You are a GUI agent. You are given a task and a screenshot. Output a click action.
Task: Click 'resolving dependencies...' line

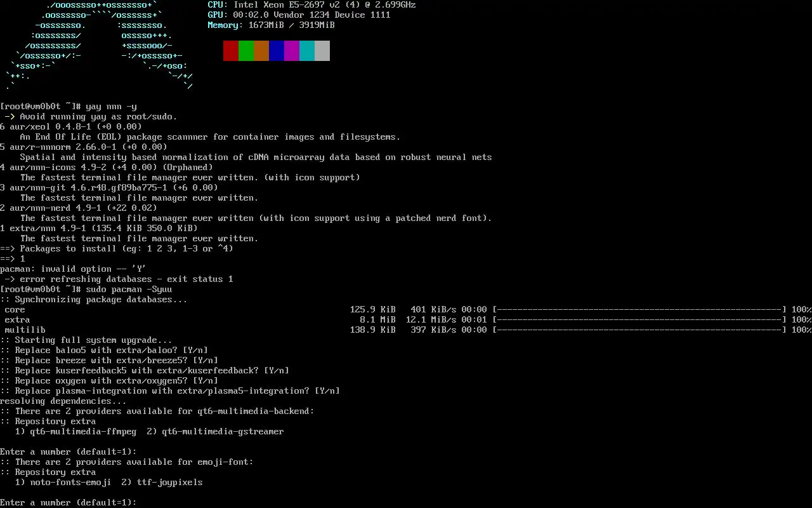pos(63,401)
